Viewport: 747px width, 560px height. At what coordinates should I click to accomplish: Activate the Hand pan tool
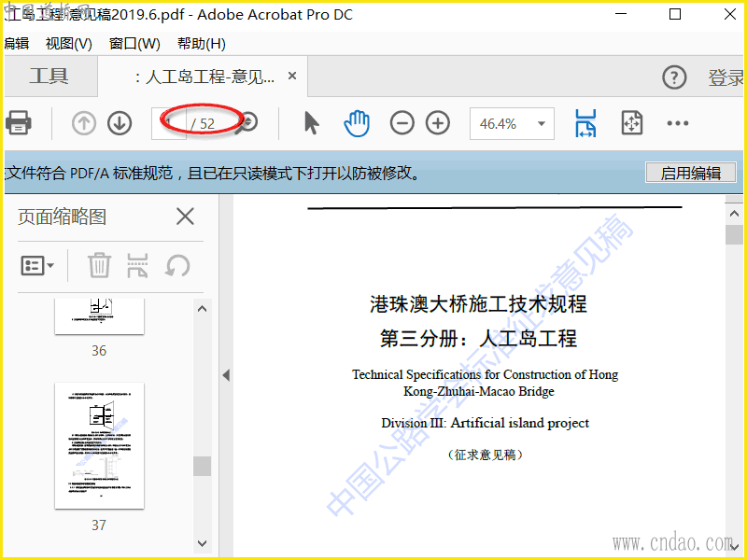[357, 123]
